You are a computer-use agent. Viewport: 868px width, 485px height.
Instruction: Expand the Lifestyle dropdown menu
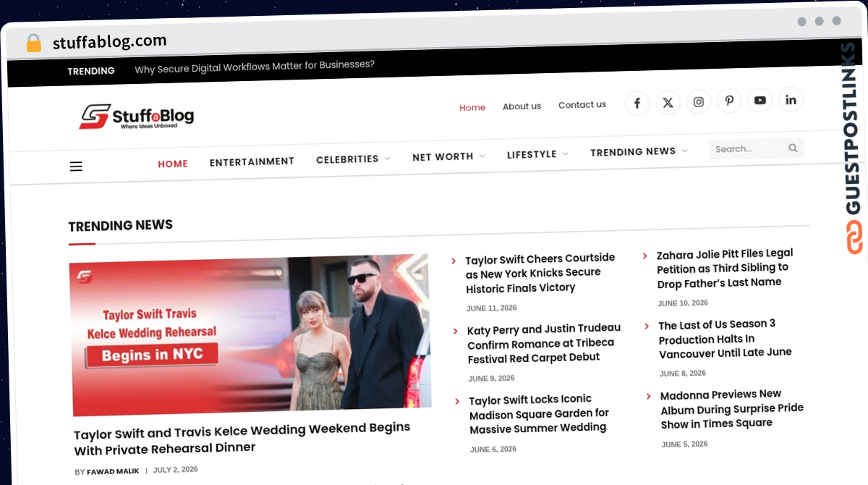(537, 154)
